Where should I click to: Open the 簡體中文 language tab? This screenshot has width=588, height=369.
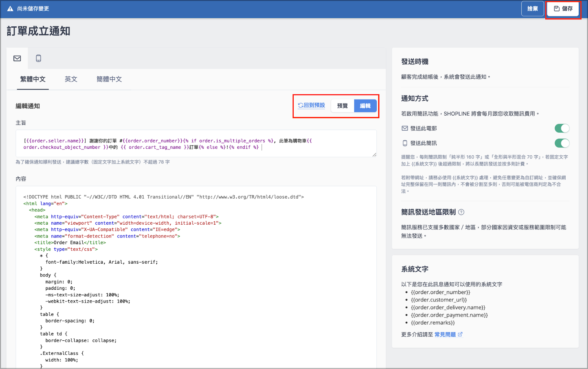pos(109,79)
